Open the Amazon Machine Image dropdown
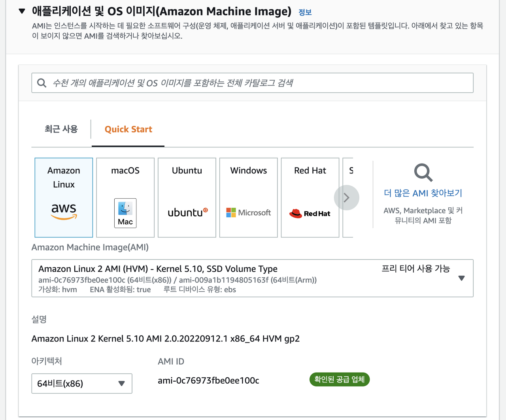 pyautogui.click(x=252, y=278)
